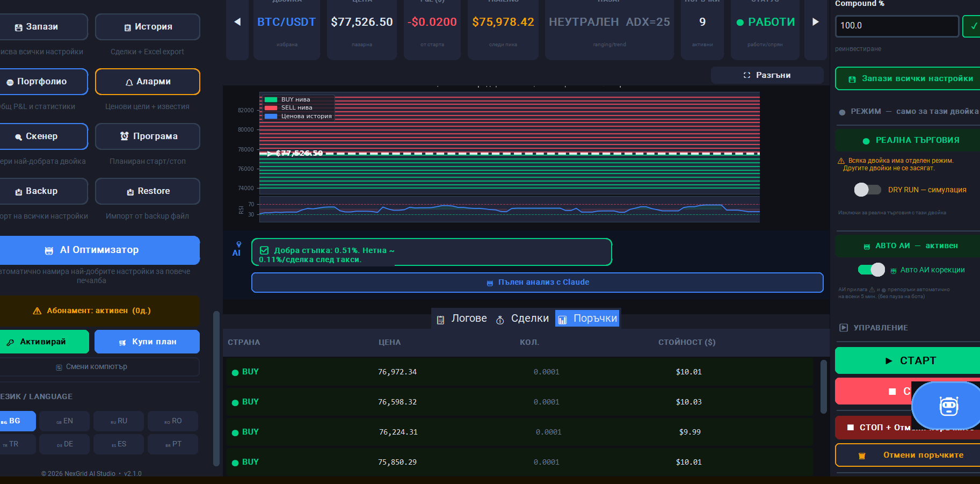Open the Програма scheduler
The width and height of the screenshot is (980, 484).
point(148,136)
